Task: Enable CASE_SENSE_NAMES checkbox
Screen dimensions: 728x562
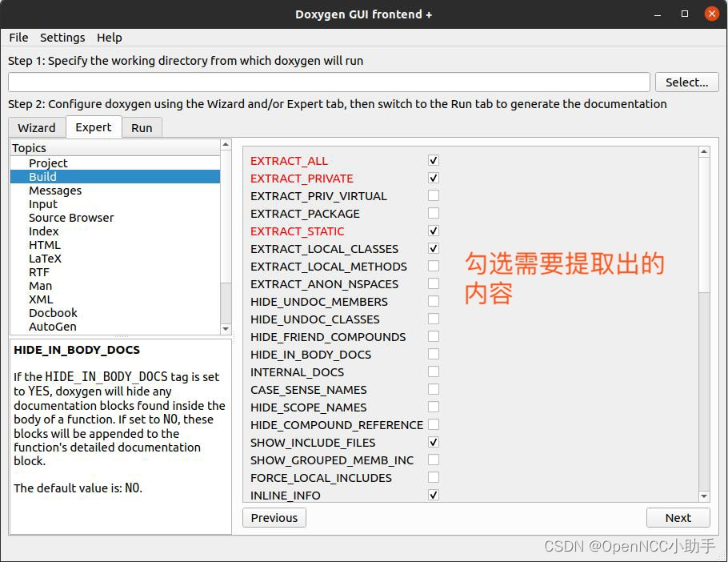Action: pos(433,390)
